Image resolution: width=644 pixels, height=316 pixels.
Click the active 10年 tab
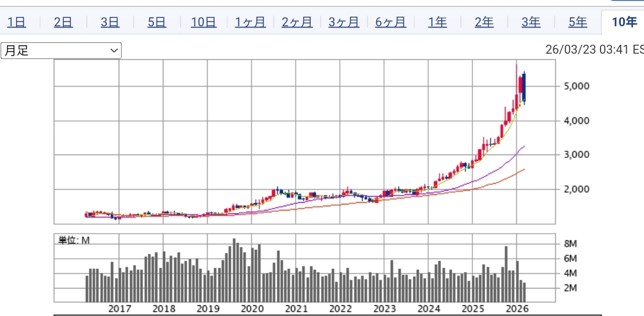point(624,23)
